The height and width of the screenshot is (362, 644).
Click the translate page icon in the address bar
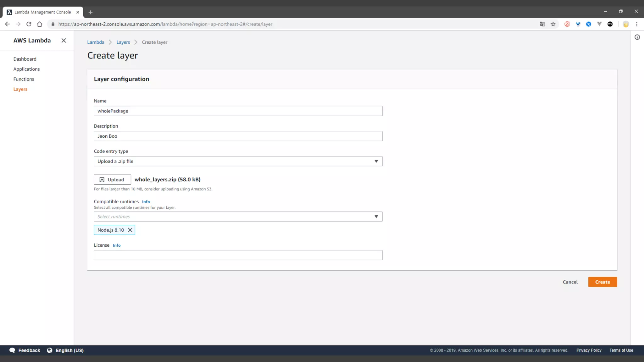[x=542, y=24]
